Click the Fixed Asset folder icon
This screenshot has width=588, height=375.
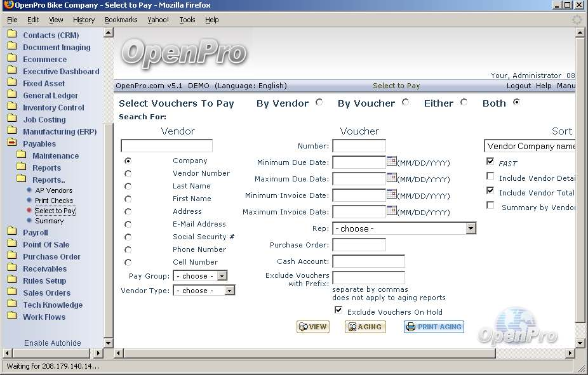[x=12, y=82]
